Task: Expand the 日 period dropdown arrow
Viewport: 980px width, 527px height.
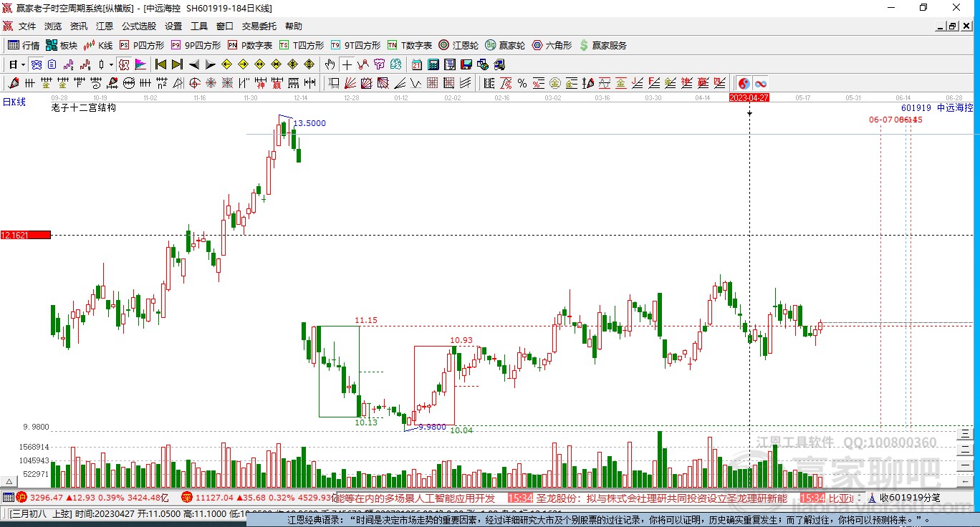Action: point(23,64)
